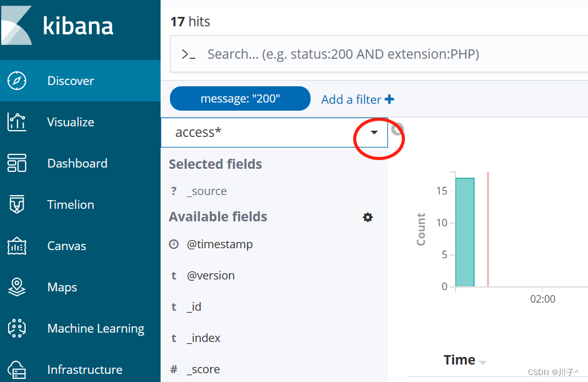Click the Kibana logo icon
This screenshot has width=588, height=382.
tap(17, 25)
